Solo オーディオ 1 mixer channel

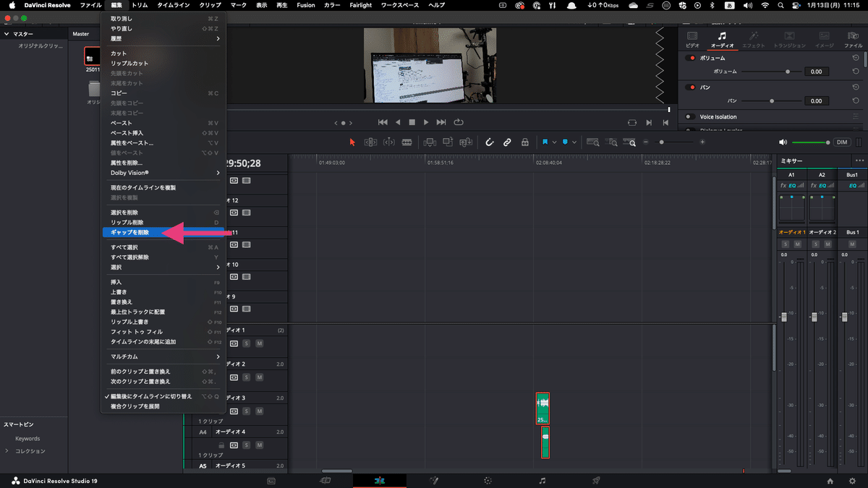(x=786, y=244)
